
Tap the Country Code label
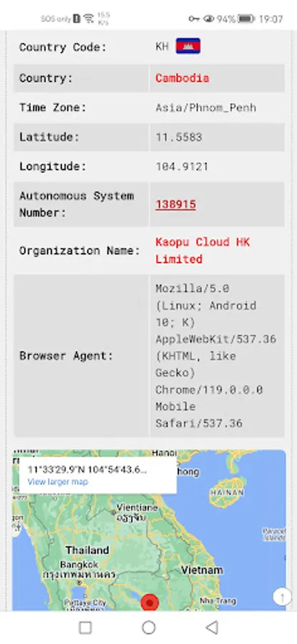pos(63,47)
